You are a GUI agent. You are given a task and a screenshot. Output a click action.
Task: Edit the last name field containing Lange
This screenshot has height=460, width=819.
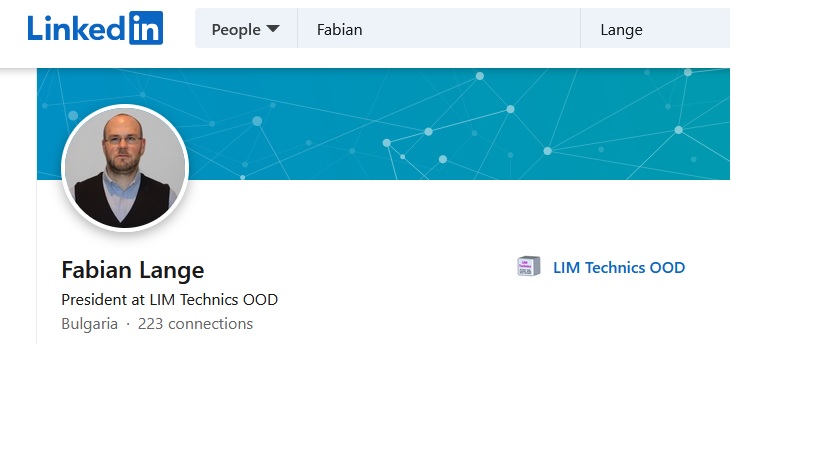(655, 28)
